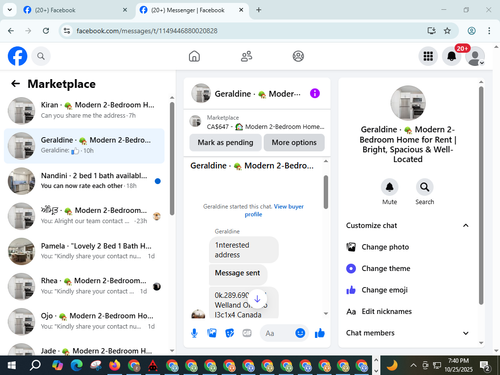The image size is (500, 375).
Task: Open the tab search dropdown arrow
Action: (x=10, y=10)
